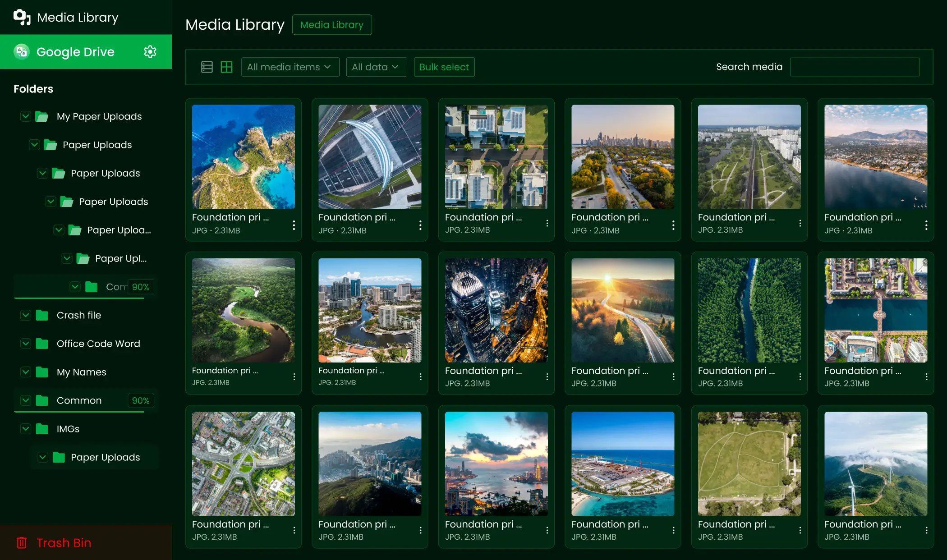
Task: Select the My Names folder
Action: click(x=81, y=372)
